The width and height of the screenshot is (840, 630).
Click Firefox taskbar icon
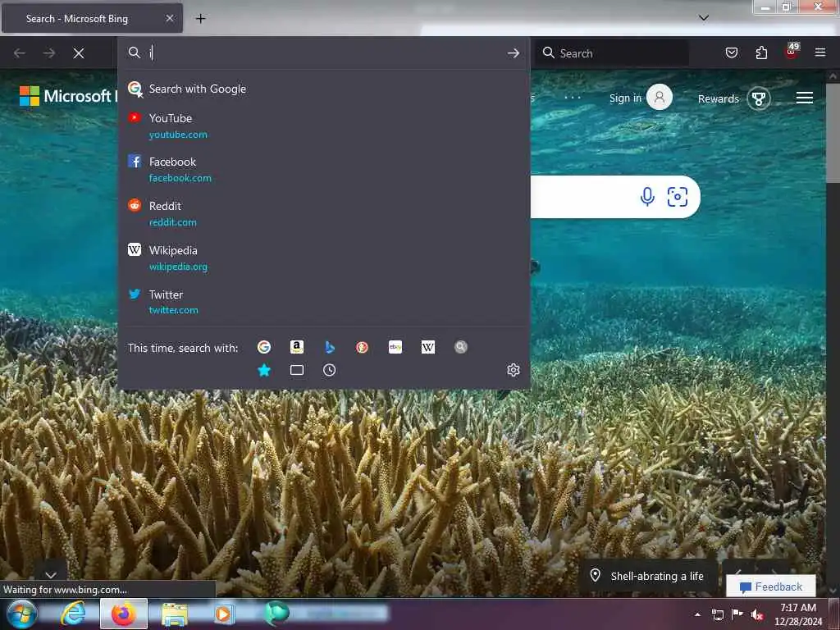pyautogui.click(x=124, y=614)
